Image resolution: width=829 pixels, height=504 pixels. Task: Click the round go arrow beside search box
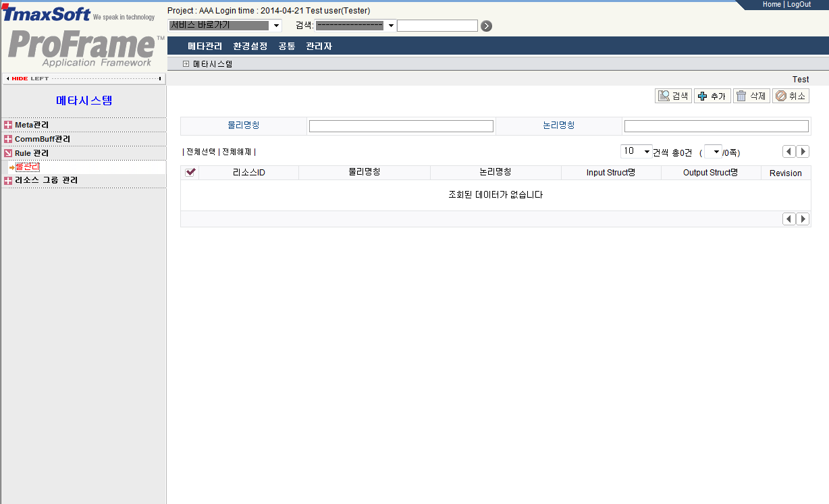[x=485, y=25]
